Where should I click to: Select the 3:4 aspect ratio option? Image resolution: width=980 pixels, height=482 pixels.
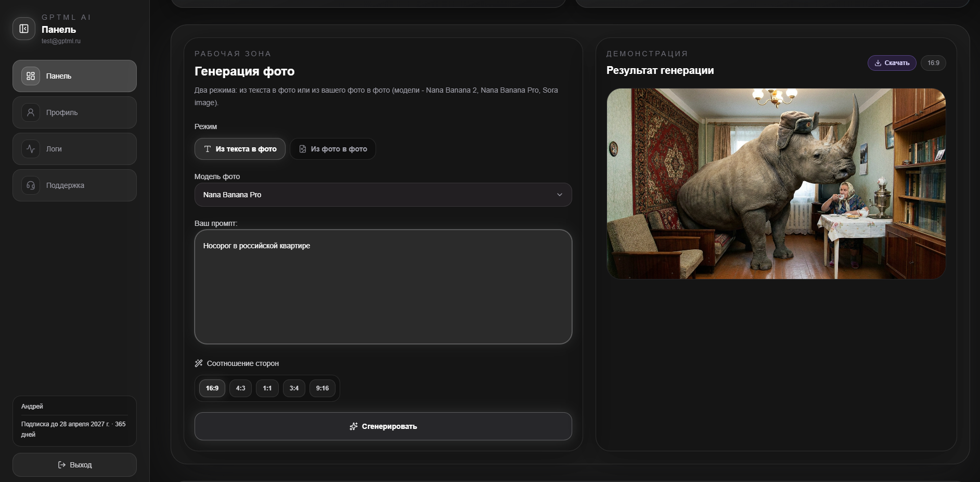click(x=294, y=388)
